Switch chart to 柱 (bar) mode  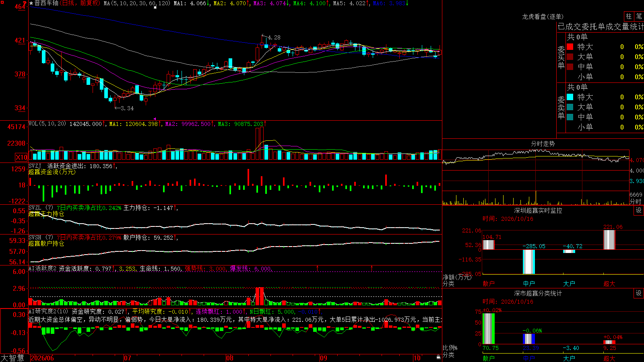[629, 16]
